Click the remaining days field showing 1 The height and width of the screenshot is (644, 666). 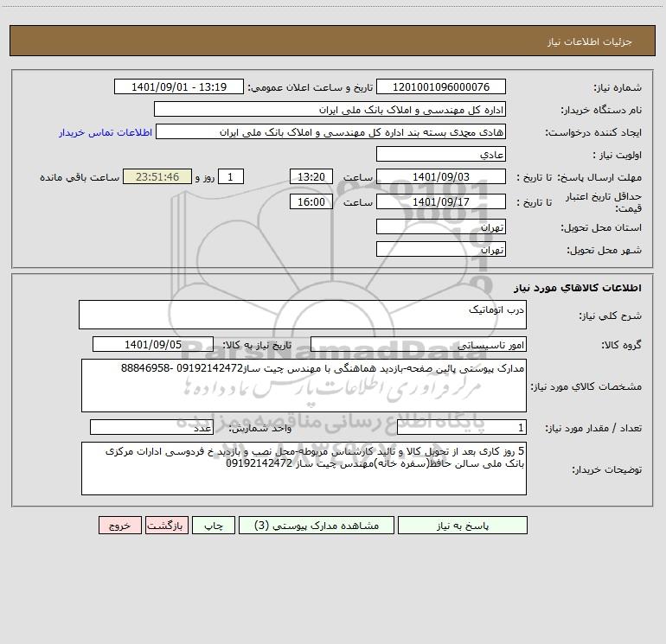[231, 176]
